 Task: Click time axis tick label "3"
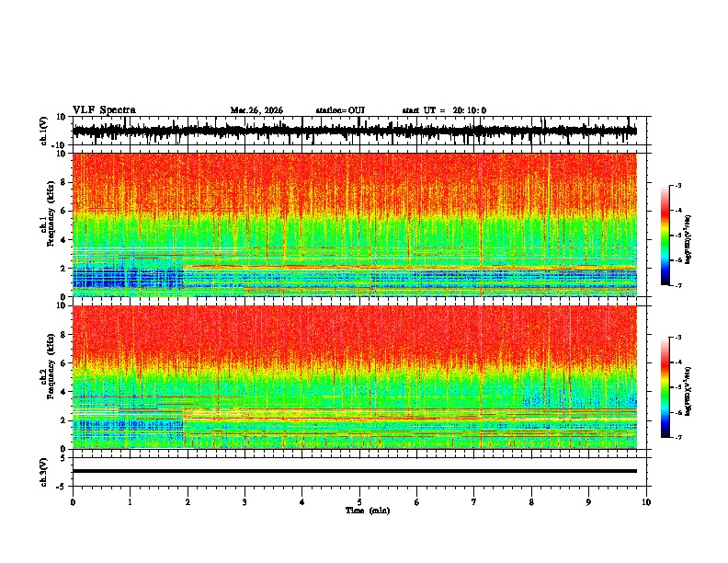(x=245, y=502)
